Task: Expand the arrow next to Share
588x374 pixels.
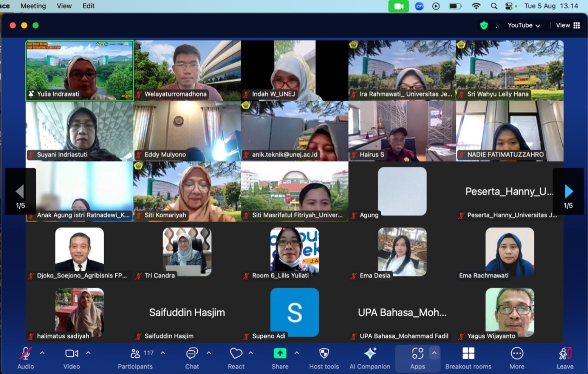Action: 297,353
